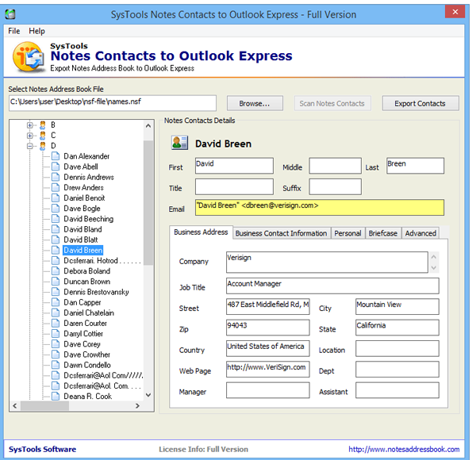Click the document icon beside Dave Abell

point(56,167)
